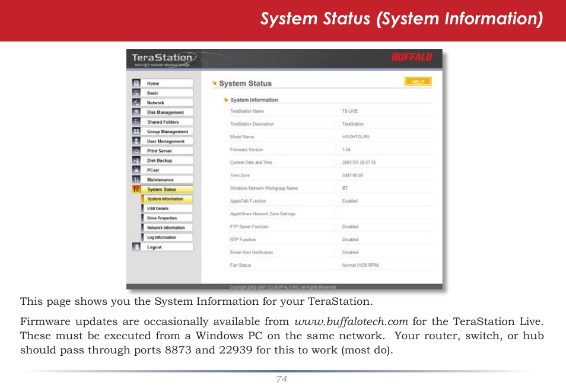Click the System Status page heading
Image resolution: width=566 pixels, height=392 pixels.
pyautogui.click(x=245, y=84)
